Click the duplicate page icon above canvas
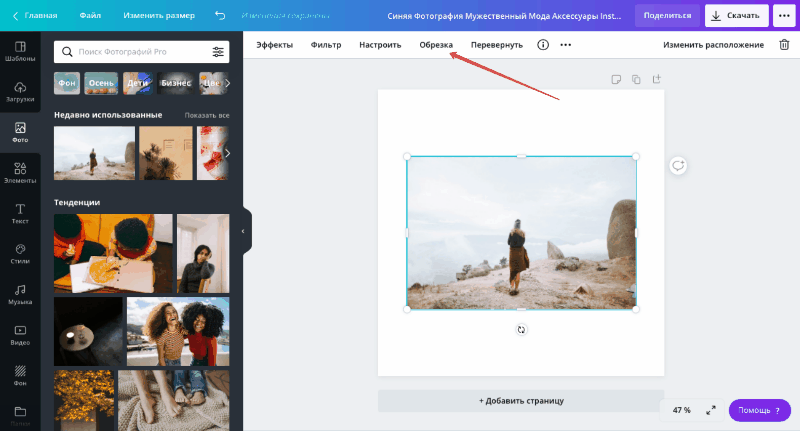This screenshot has height=431, width=800. [x=636, y=79]
